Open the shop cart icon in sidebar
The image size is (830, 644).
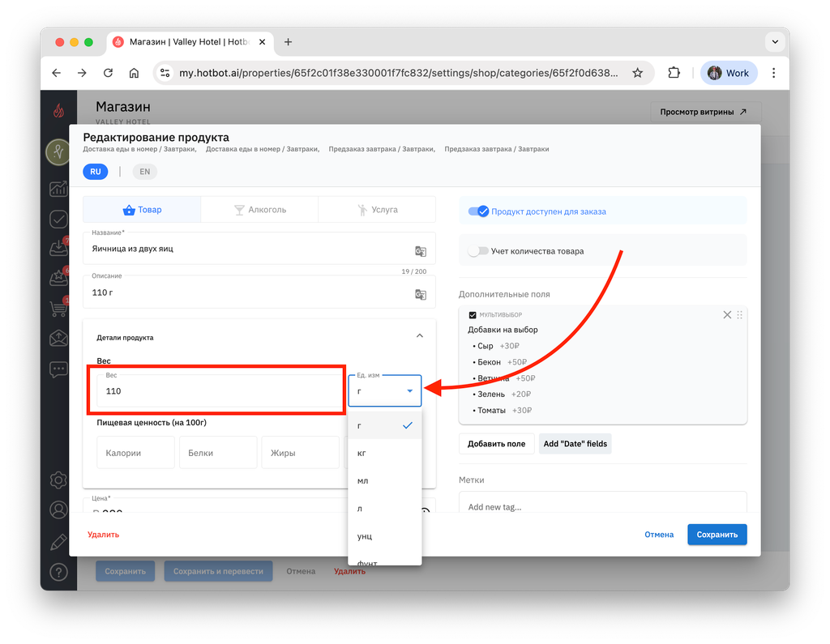tap(58, 308)
